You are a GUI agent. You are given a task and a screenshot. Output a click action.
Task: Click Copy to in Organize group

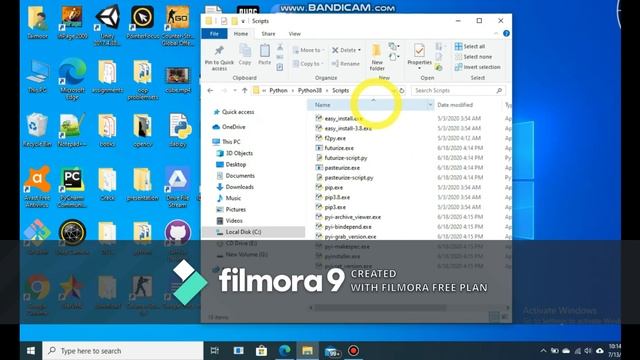[x=308, y=64]
